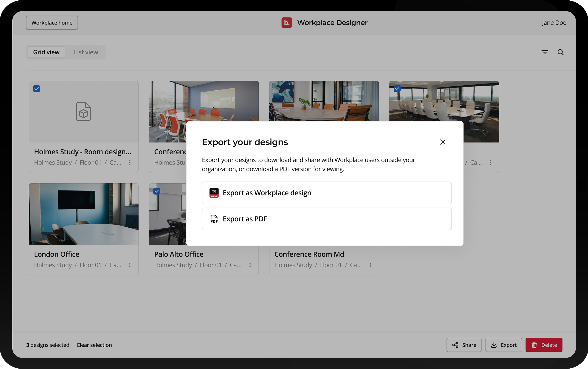Click the 3D document placeholder icon
Screen dimensions: 588x369
tap(83, 112)
